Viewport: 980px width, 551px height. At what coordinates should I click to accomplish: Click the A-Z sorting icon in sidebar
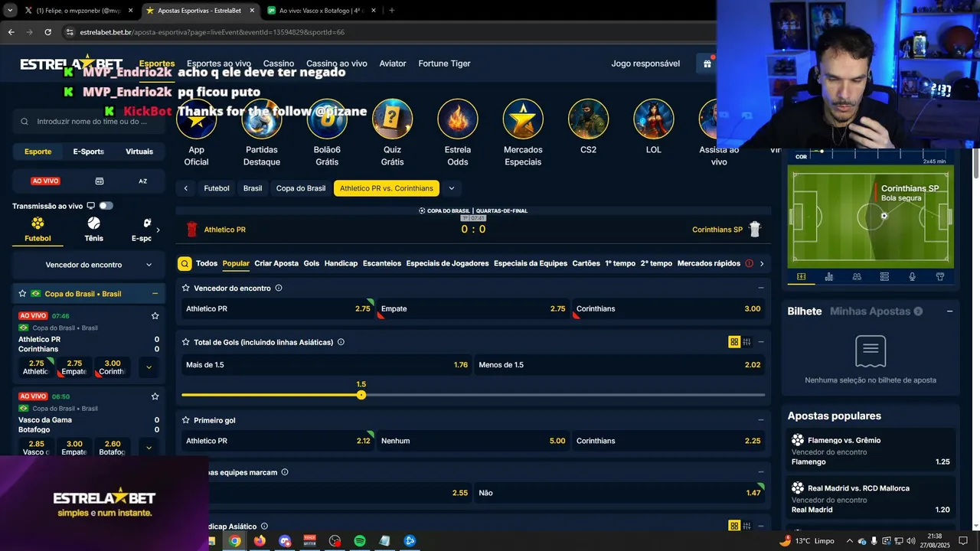(x=142, y=181)
